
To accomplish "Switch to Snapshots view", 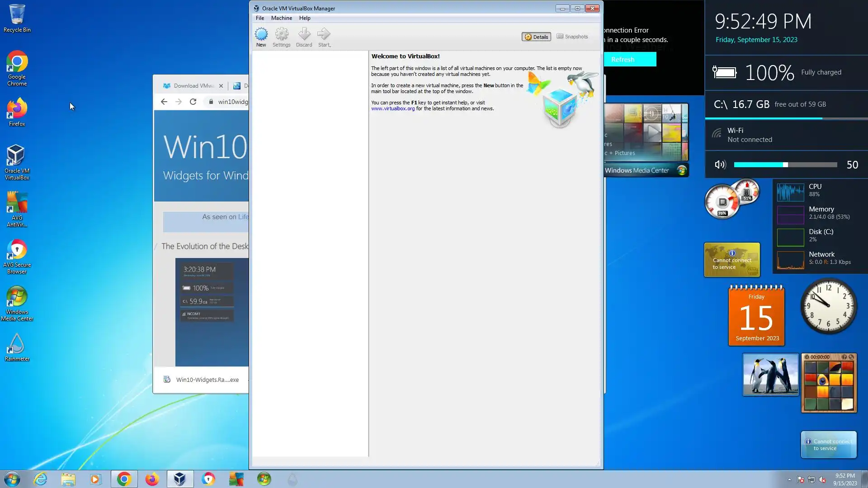I will (x=572, y=37).
